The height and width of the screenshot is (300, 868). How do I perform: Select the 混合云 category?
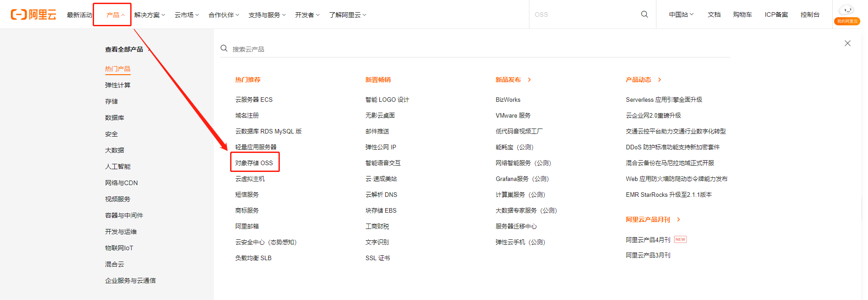pos(114,264)
